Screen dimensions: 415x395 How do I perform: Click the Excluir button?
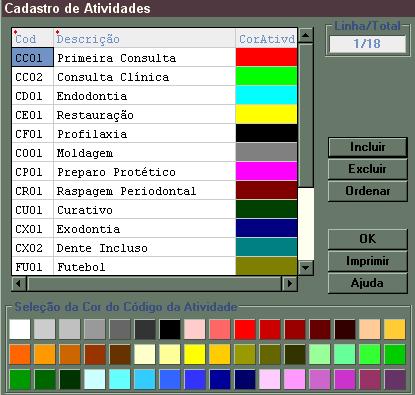368,169
